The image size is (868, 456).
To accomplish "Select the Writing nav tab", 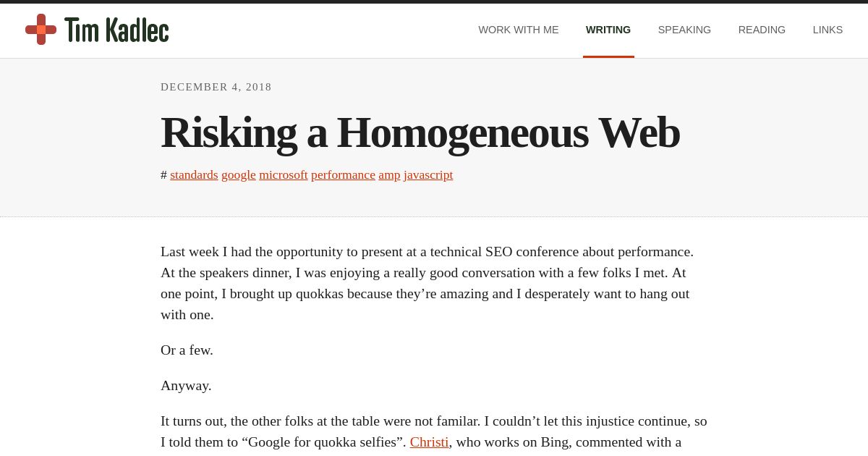I will pyautogui.click(x=608, y=30).
